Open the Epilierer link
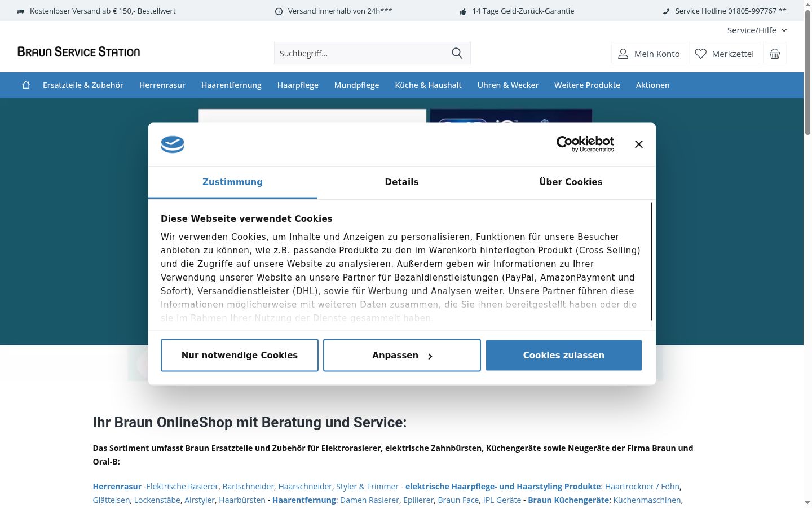Screen dimensions: 812x508 point(418,500)
